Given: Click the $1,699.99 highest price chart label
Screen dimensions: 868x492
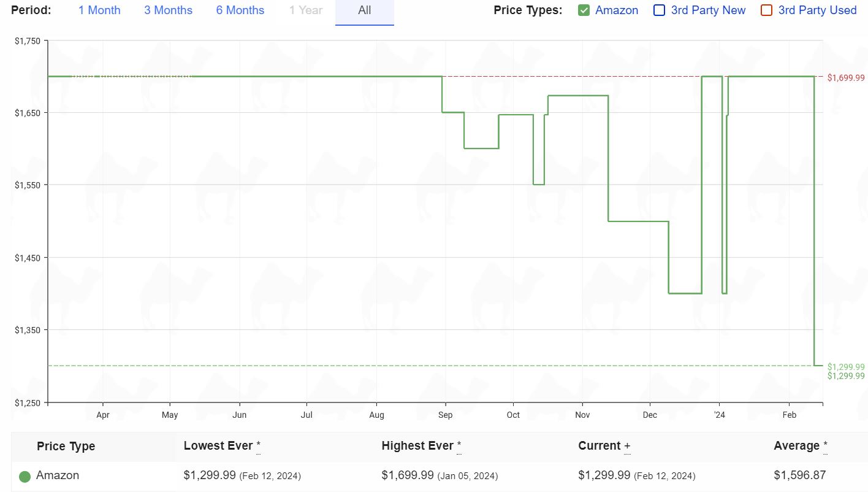Looking at the screenshot, I should tap(846, 78).
